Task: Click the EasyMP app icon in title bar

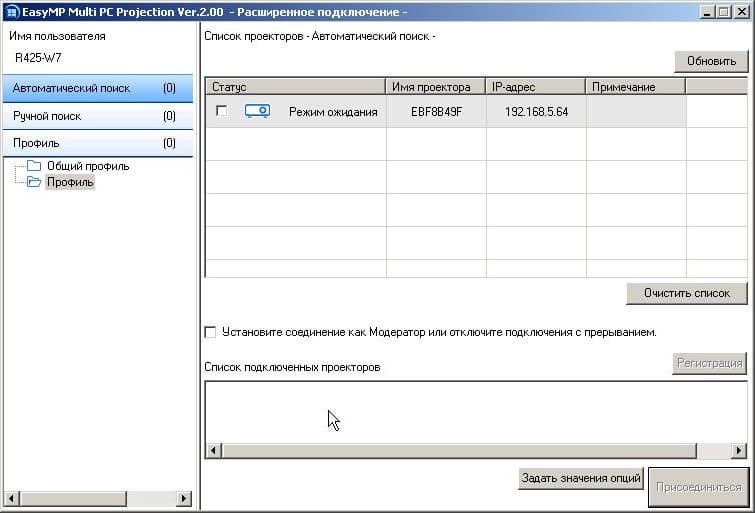Action: pos(13,12)
